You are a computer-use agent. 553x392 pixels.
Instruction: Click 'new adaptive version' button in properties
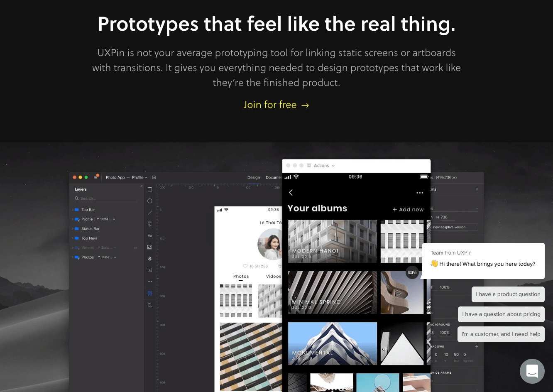point(454,227)
